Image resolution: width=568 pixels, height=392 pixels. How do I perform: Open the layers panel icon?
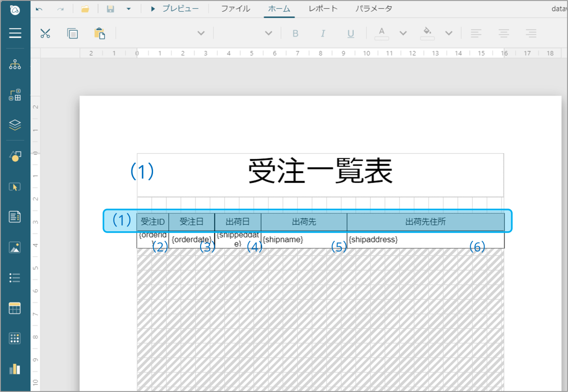coord(15,125)
